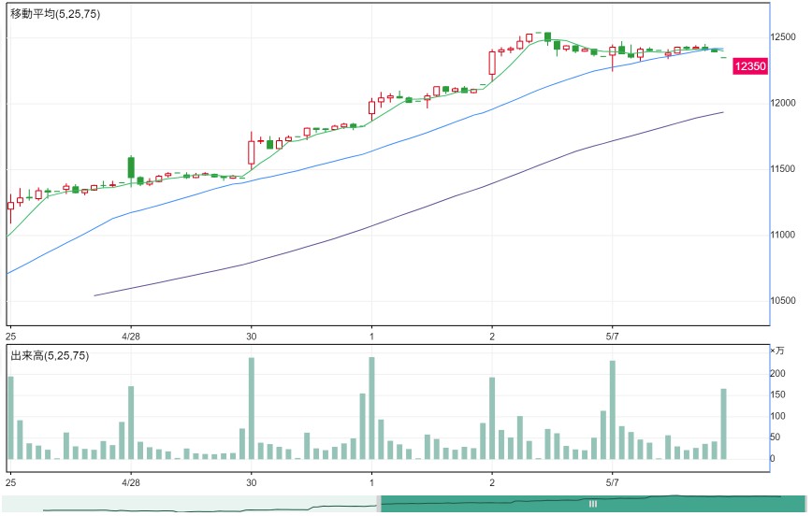Click the tall red candle at date 30
The height and width of the screenshot is (516, 812).
(251, 150)
